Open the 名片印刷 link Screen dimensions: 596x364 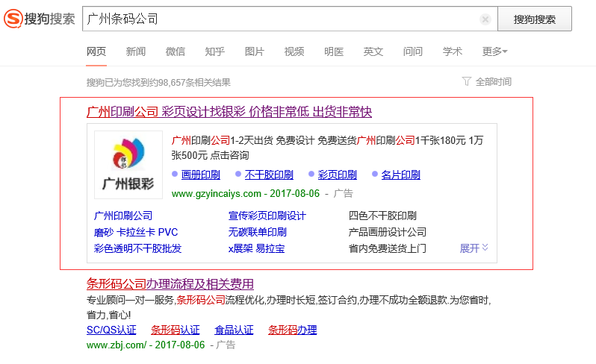click(400, 175)
